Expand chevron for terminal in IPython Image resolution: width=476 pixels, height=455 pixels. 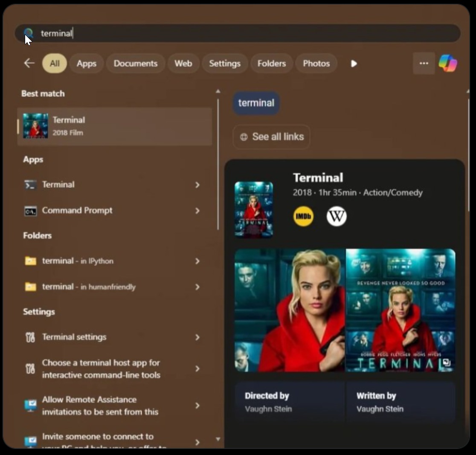pyautogui.click(x=197, y=261)
